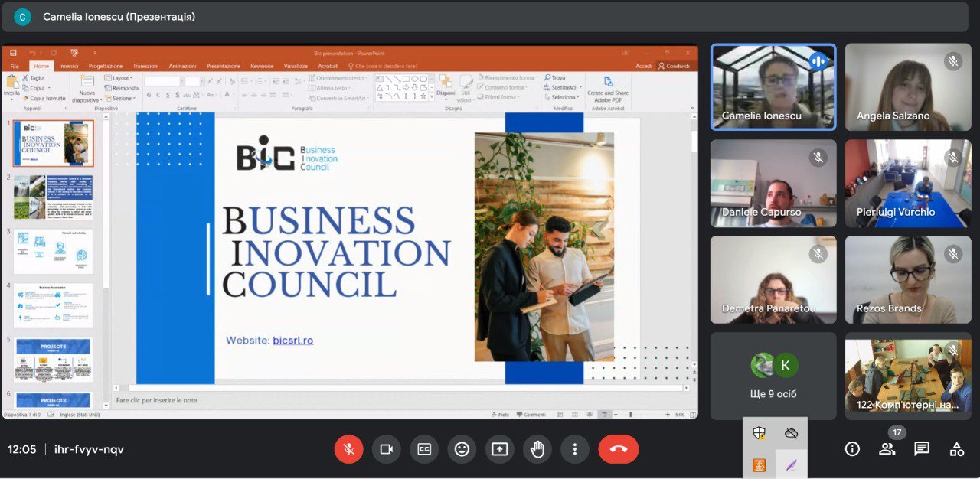Open the Animazioni ribbon tab
The width and height of the screenshot is (980, 479).
point(182,66)
